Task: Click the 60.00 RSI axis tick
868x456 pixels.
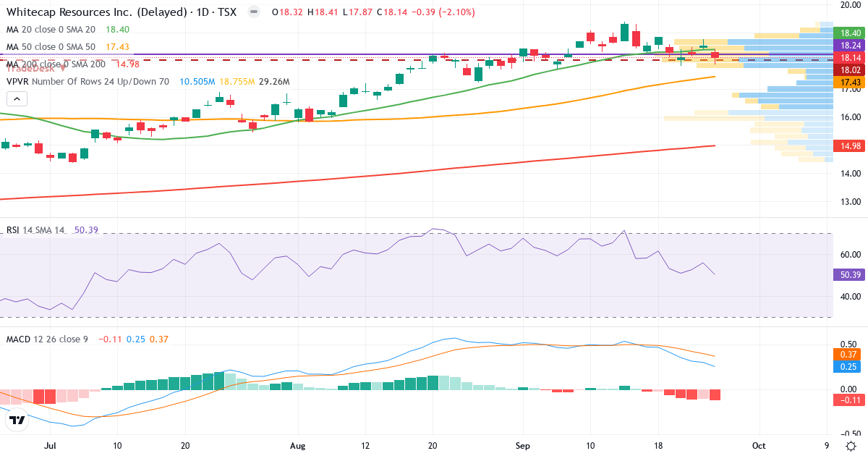Action: coord(849,255)
